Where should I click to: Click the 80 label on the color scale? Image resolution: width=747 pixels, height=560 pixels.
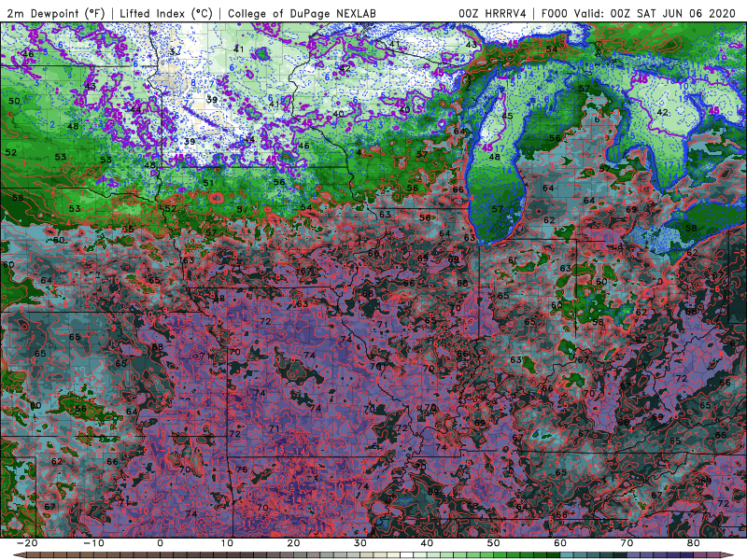coord(694,543)
